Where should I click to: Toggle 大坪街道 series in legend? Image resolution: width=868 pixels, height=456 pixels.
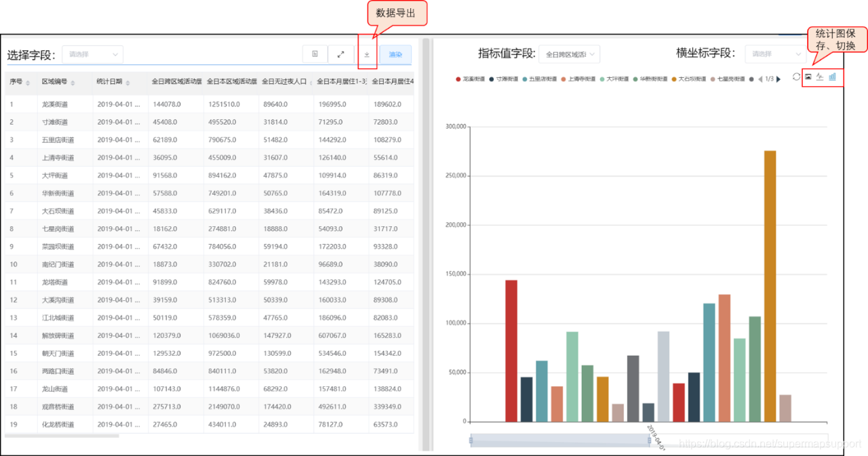coord(613,79)
